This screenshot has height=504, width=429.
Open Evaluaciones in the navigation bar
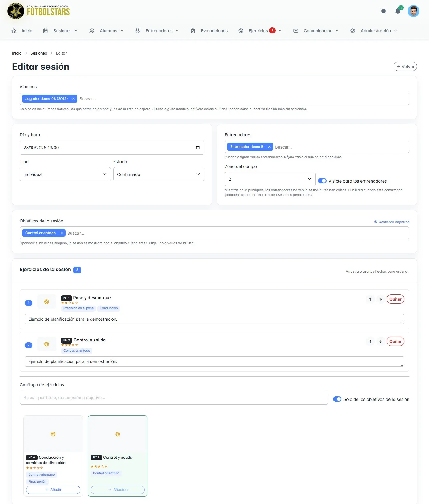point(209,31)
